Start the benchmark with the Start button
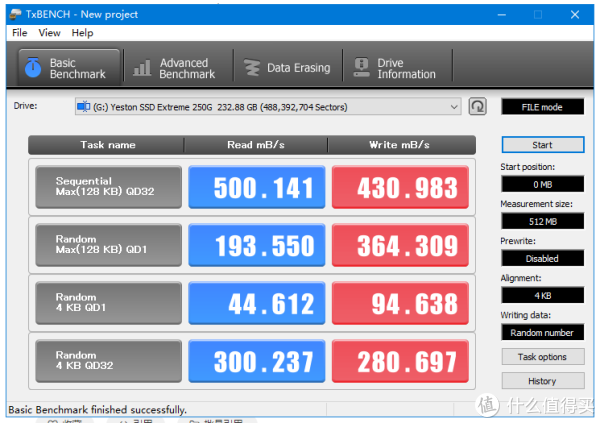This screenshot has height=423, width=600. pyautogui.click(x=543, y=145)
